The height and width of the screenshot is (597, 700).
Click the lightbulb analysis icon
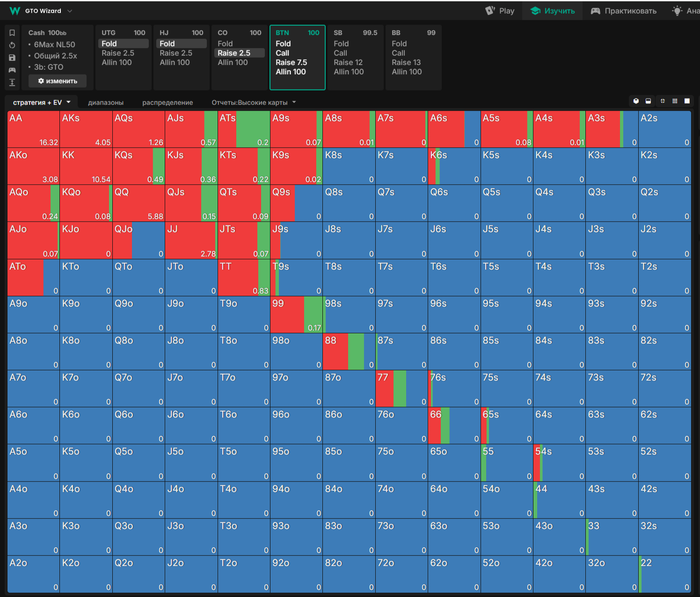677,11
